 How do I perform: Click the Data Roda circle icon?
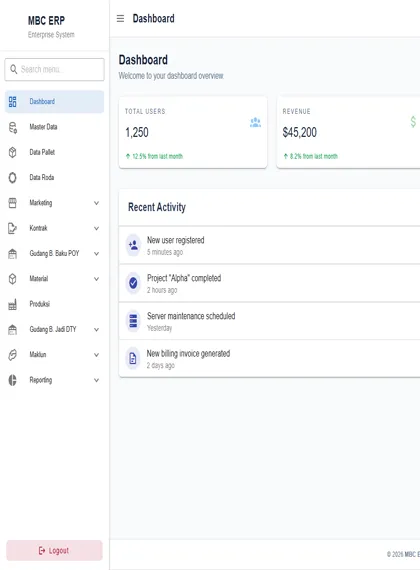point(12,178)
